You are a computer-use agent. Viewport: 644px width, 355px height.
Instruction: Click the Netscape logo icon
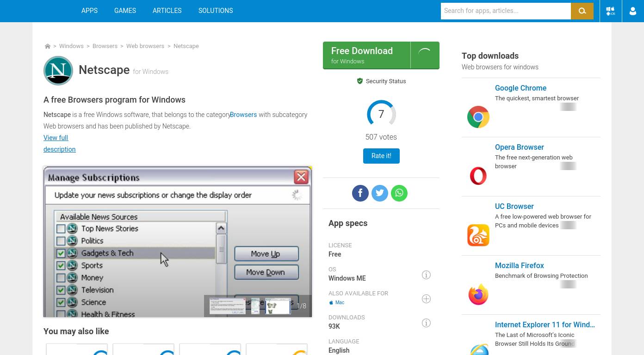pyautogui.click(x=58, y=71)
